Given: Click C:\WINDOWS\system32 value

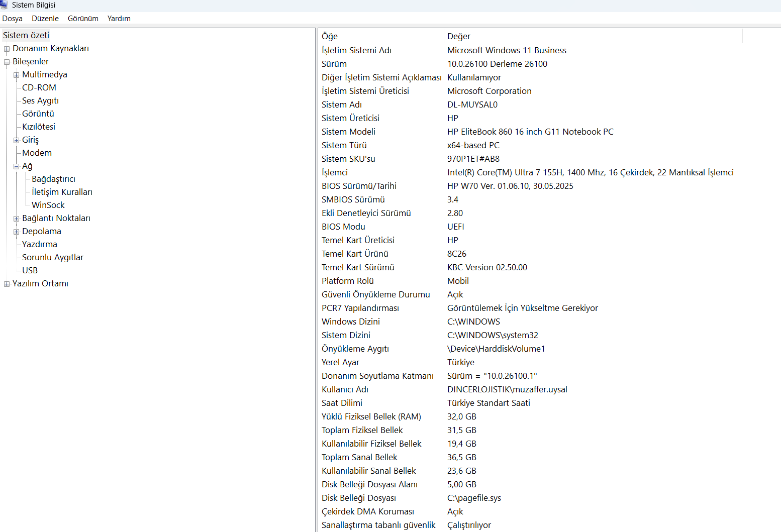Looking at the screenshot, I should tap(493, 335).
